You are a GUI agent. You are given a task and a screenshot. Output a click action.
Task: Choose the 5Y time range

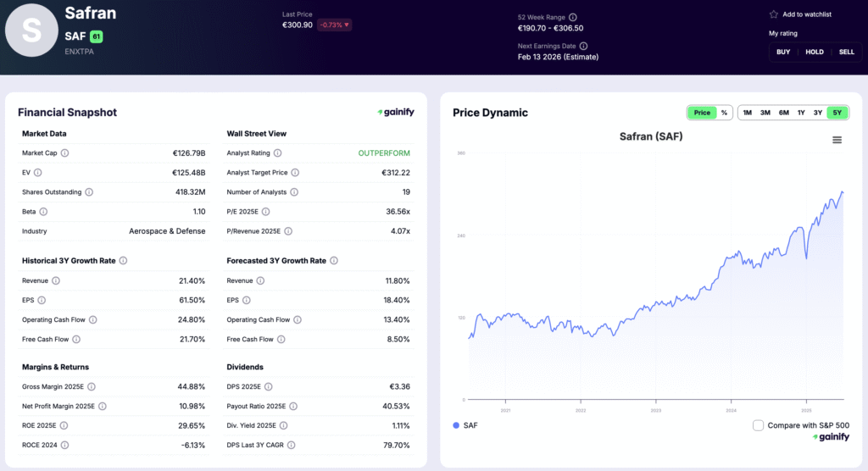(837, 113)
